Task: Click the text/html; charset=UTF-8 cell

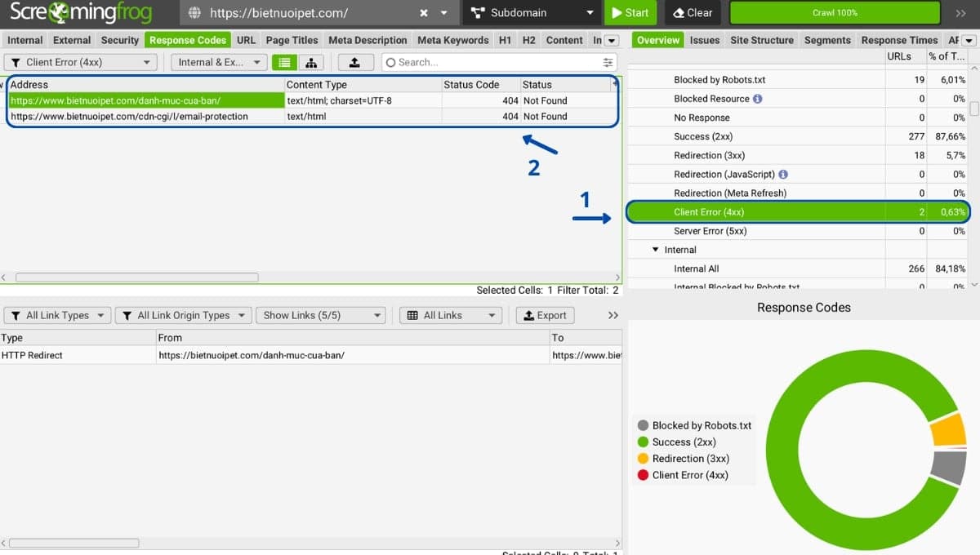Action: coord(363,100)
